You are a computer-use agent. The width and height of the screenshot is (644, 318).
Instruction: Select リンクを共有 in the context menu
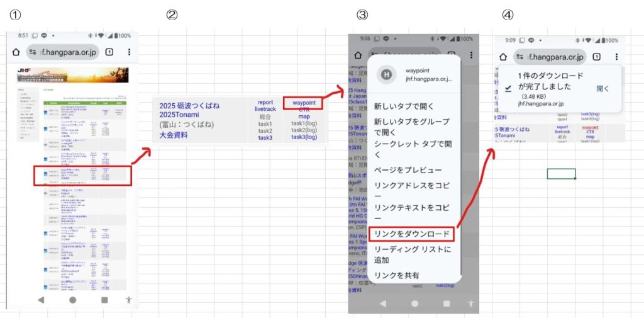pos(396,275)
